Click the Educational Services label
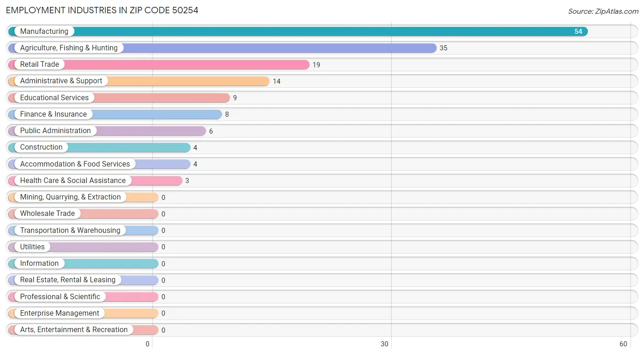Screen dimensions: 644x355 [55, 97]
